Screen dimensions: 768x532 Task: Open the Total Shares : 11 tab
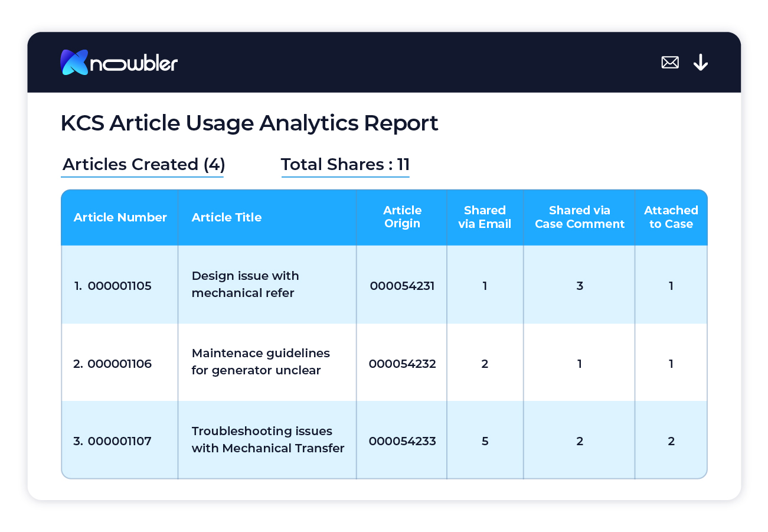click(345, 165)
